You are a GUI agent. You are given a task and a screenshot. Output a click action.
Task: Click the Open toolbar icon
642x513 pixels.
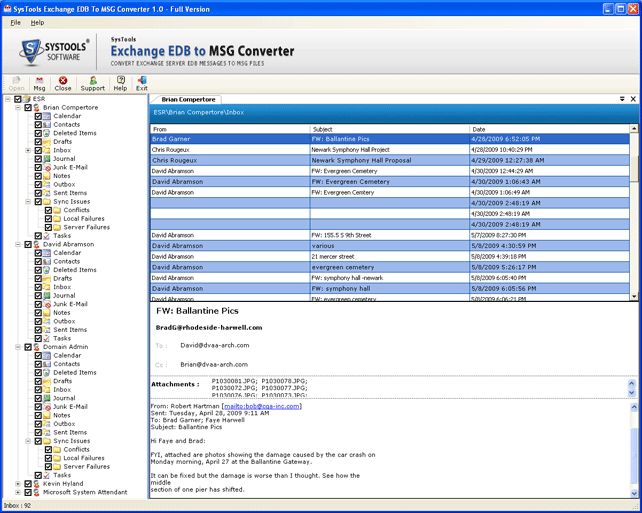point(16,84)
